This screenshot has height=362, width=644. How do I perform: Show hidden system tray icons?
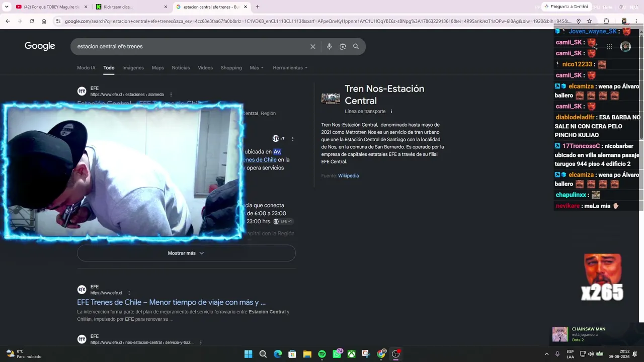pos(546,354)
